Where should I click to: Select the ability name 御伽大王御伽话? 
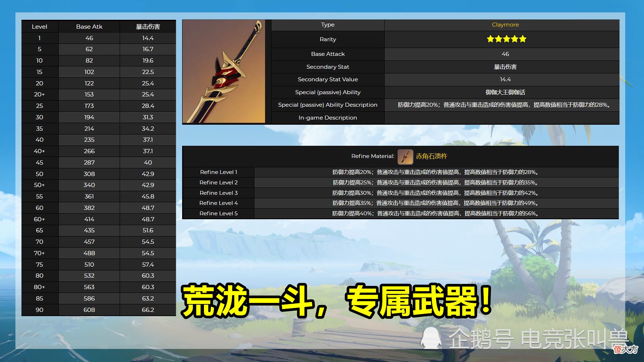pos(505,92)
